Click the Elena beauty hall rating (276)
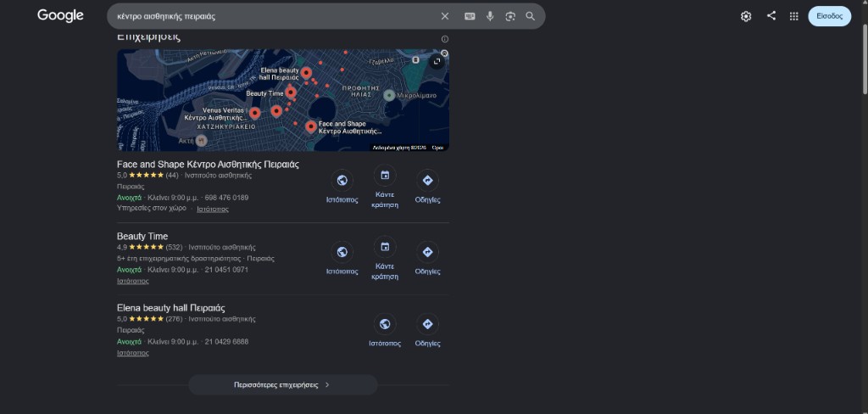Screen dimensions: 868x414 149,319
